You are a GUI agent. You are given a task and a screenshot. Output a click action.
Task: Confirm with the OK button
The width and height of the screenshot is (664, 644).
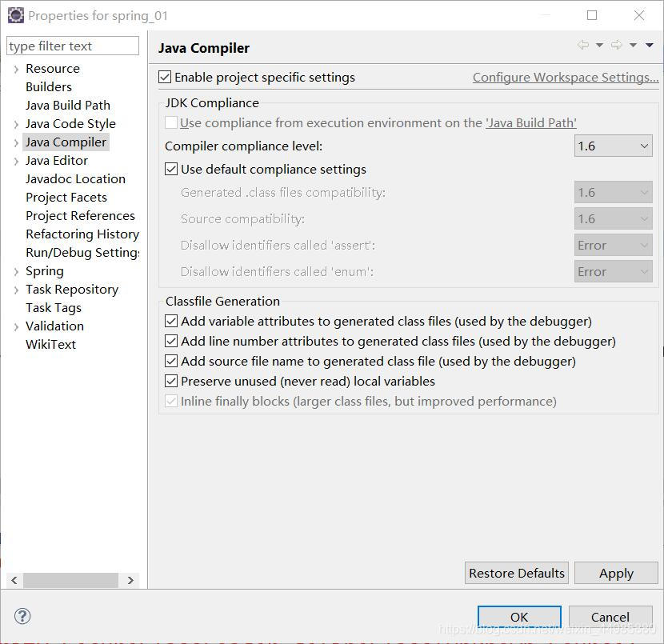[x=519, y=617]
